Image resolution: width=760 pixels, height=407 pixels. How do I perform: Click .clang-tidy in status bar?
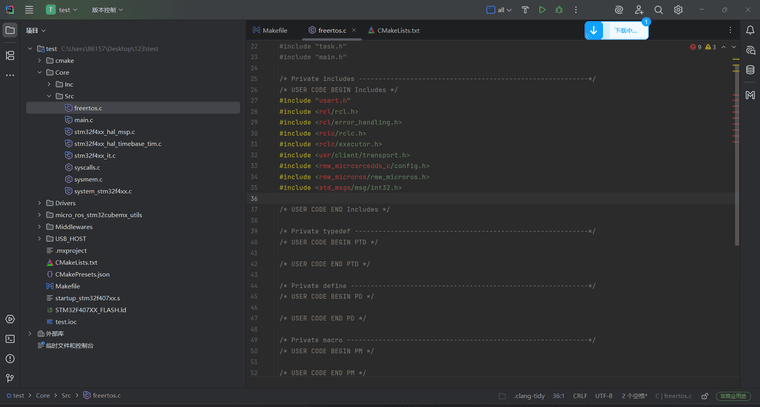pyautogui.click(x=529, y=396)
